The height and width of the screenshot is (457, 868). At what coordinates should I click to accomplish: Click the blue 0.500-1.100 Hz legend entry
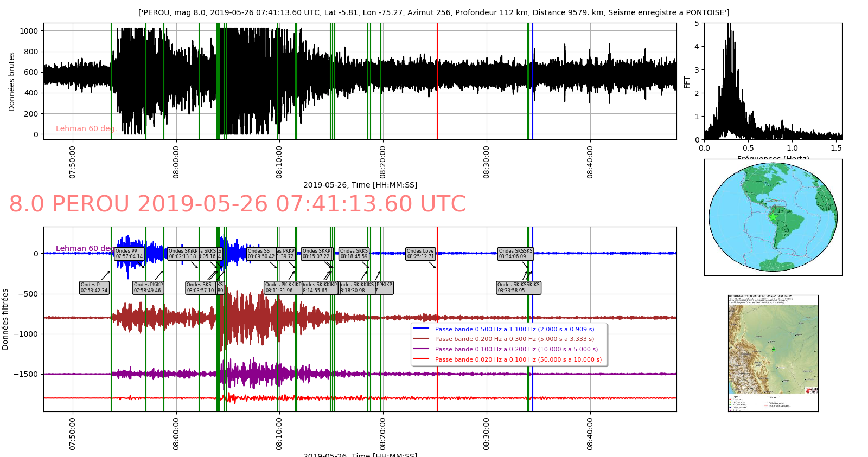pos(503,329)
